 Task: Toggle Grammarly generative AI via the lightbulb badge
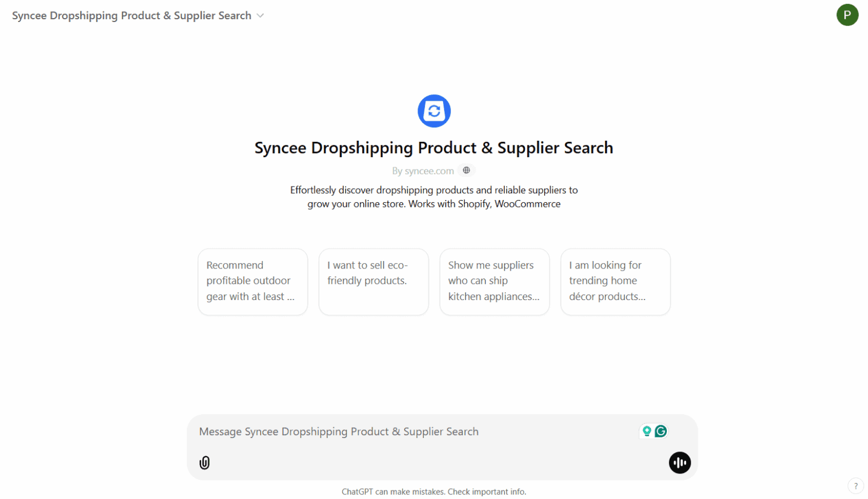[x=646, y=431]
